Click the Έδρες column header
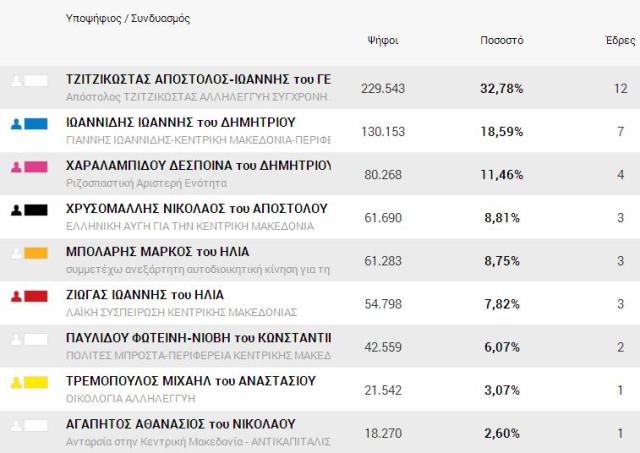This screenshot has width=640, height=453. tap(620, 41)
